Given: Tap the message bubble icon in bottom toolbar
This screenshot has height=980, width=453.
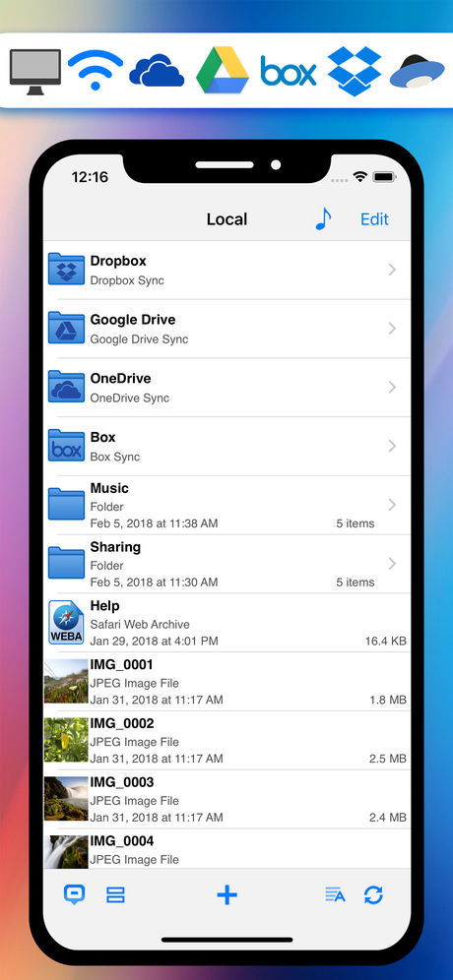Looking at the screenshot, I should click(x=75, y=895).
